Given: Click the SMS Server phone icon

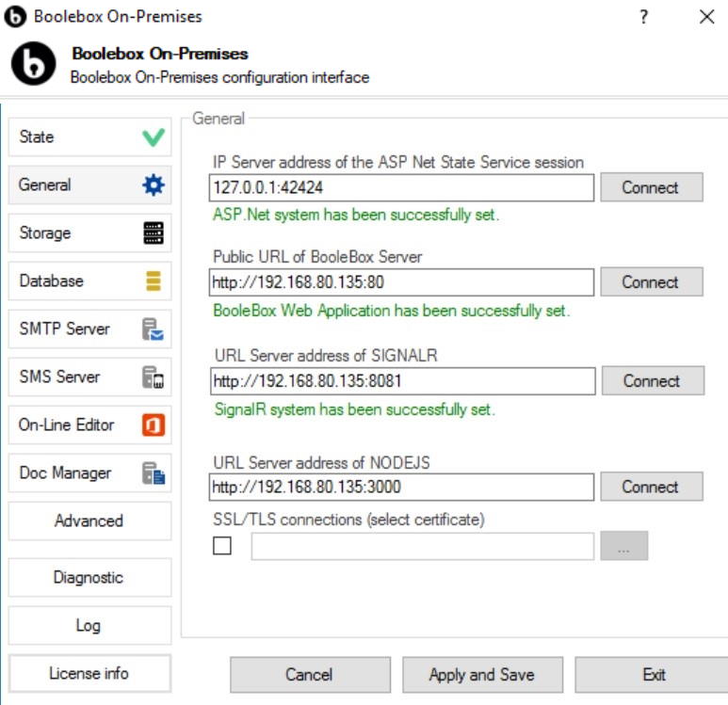Looking at the screenshot, I should point(153,377).
